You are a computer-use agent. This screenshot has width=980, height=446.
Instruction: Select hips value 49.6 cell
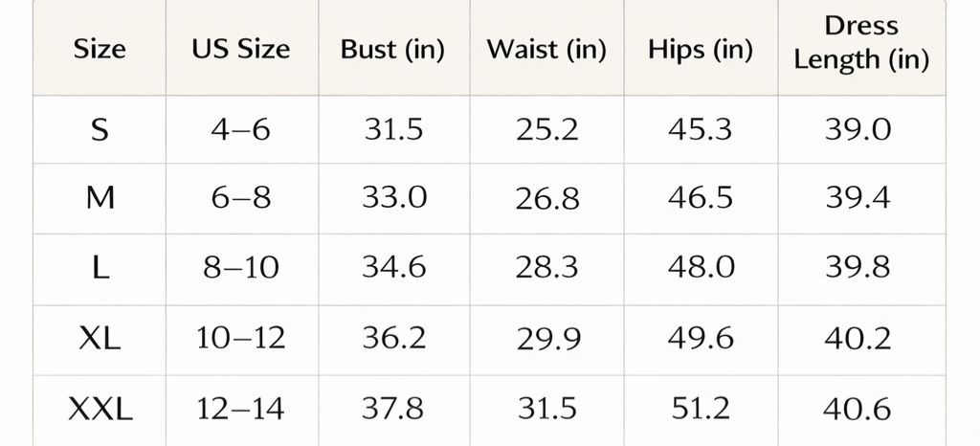point(701,338)
